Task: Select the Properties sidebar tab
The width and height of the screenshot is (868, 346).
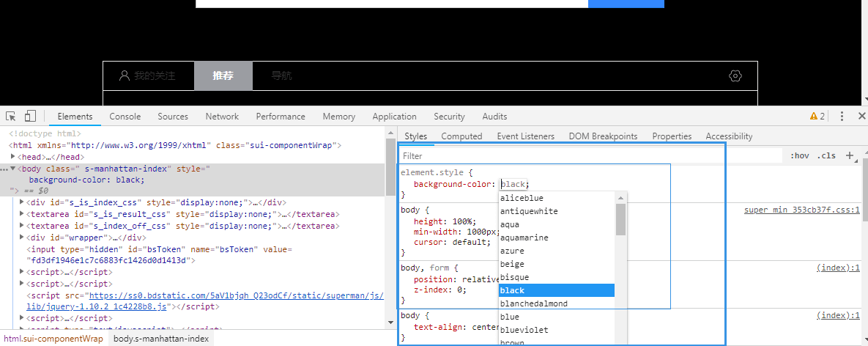Action: coord(672,136)
